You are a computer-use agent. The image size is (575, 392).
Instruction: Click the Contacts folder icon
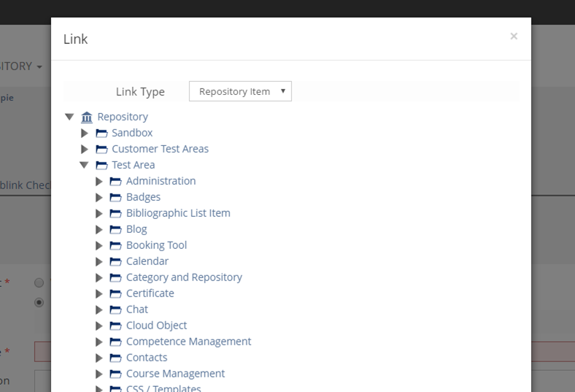tap(115, 358)
